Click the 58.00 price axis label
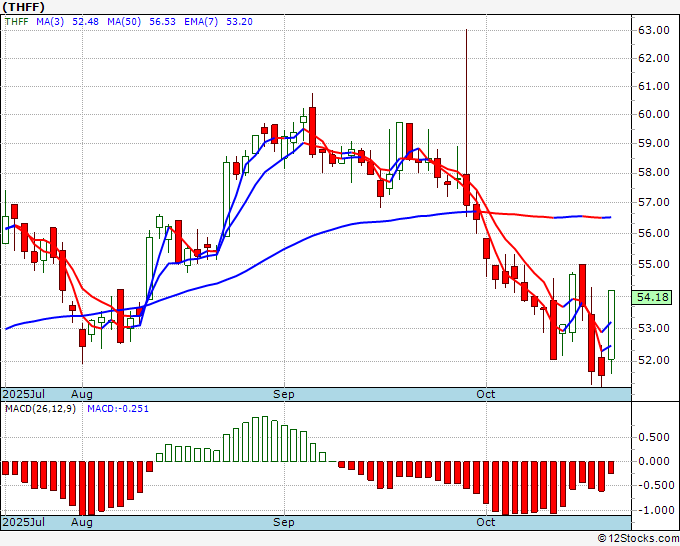The image size is (680, 546). (654, 173)
